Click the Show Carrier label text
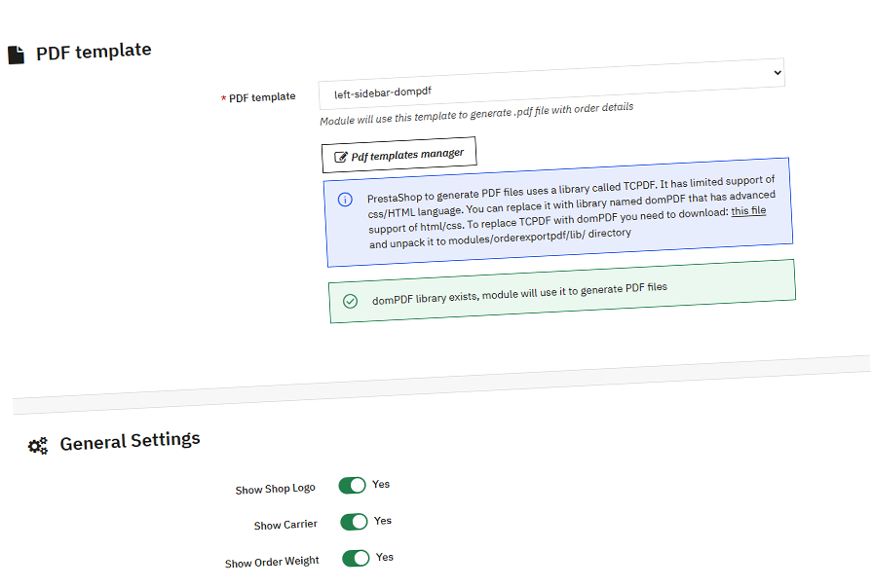Viewport: 873px width, 588px height. click(285, 525)
